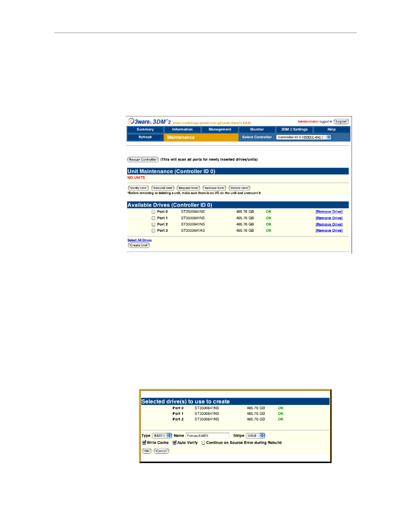This screenshot has height=532, width=411.
Task: Click the 465.76 GB size on Port 2 row in Available Drives
Action: coord(245,224)
